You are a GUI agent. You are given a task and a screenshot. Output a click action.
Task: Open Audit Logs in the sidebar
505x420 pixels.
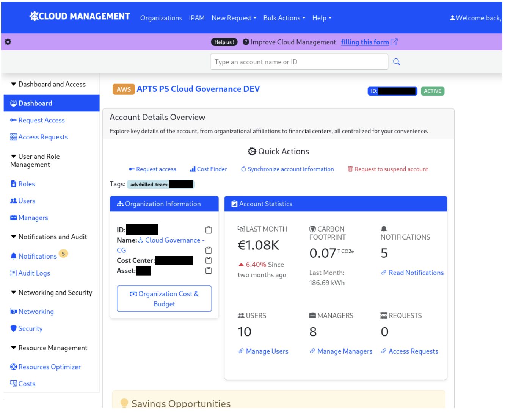(x=30, y=273)
